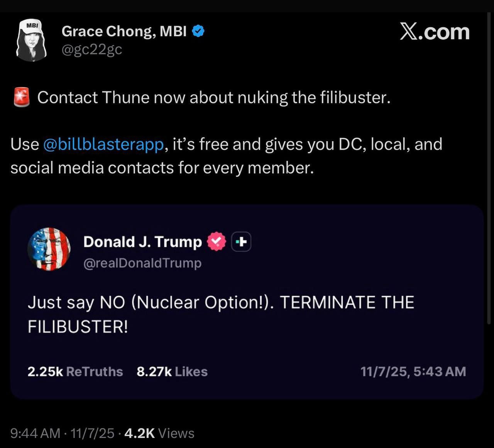Click Donald J. Trump's flag avatar

(x=49, y=249)
